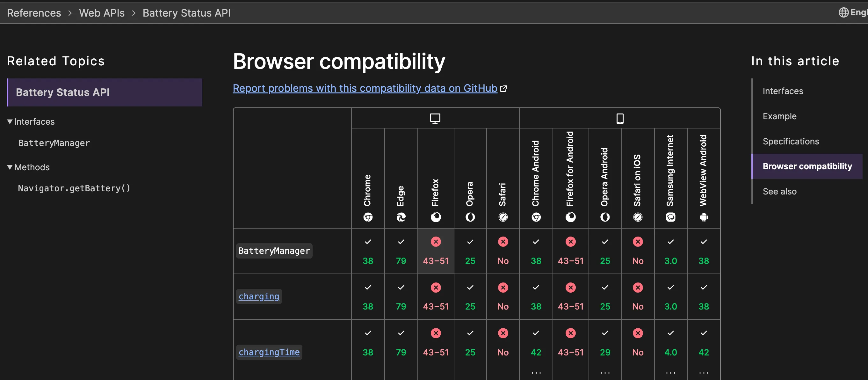Viewport: 868px width, 380px height.
Task: Click the Safari on iOS compass icon
Action: tap(638, 217)
